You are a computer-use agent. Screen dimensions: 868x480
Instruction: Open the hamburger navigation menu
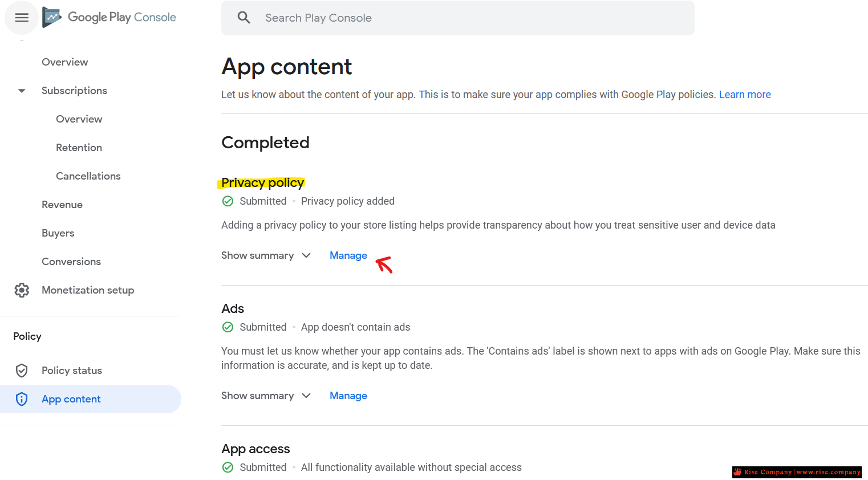click(x=22, y=18)
